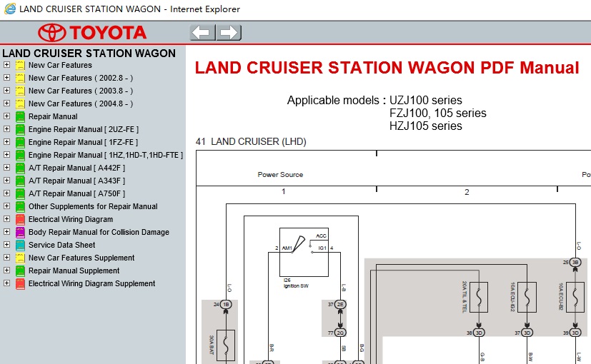
Task: Select Engine Repair Manual [ 2UZ-FE ]
Action: (x=84, y=129)
